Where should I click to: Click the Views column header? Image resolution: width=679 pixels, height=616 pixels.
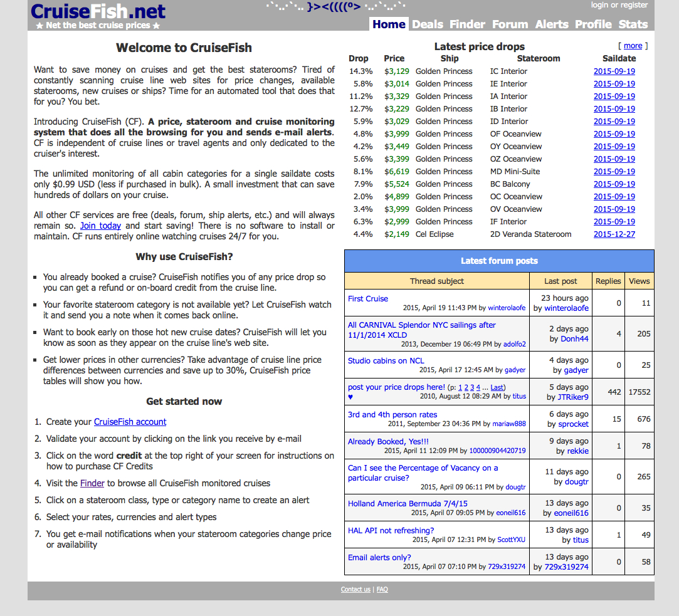(x=639, y=281)
